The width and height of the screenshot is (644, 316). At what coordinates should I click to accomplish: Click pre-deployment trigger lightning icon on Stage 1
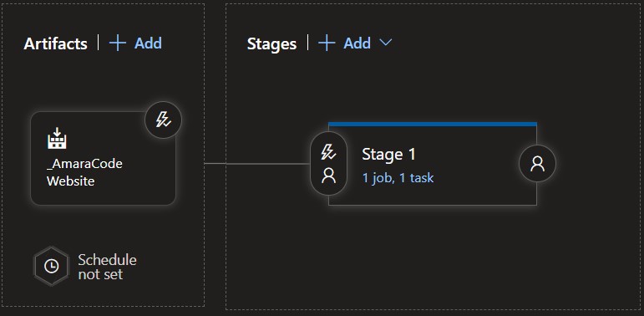click(328, 152)
